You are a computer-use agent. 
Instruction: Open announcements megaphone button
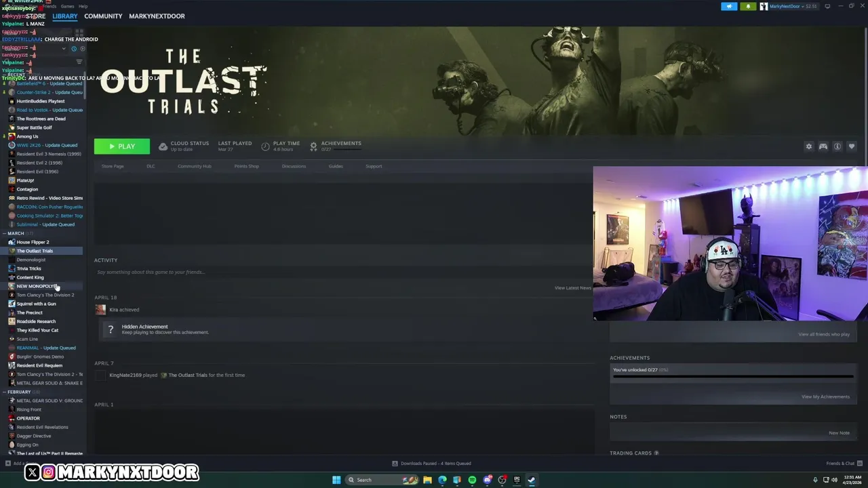(x=729, y=6)
